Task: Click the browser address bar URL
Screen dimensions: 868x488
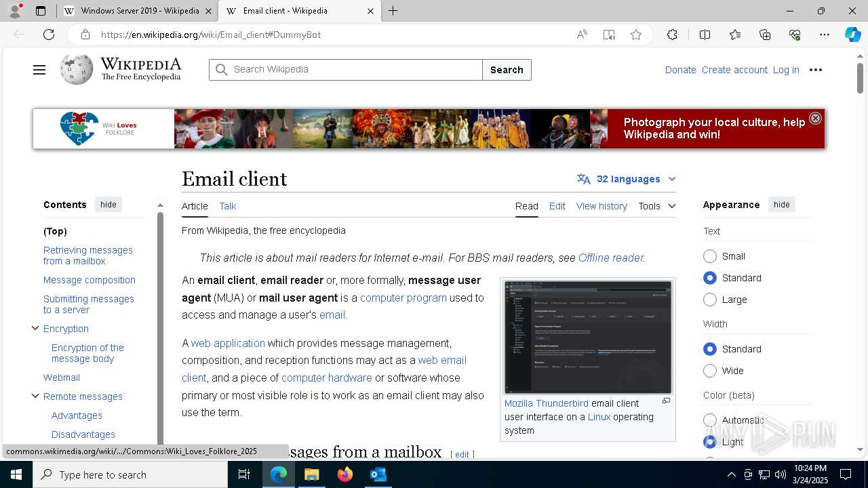Action: [x=211, y=35]
